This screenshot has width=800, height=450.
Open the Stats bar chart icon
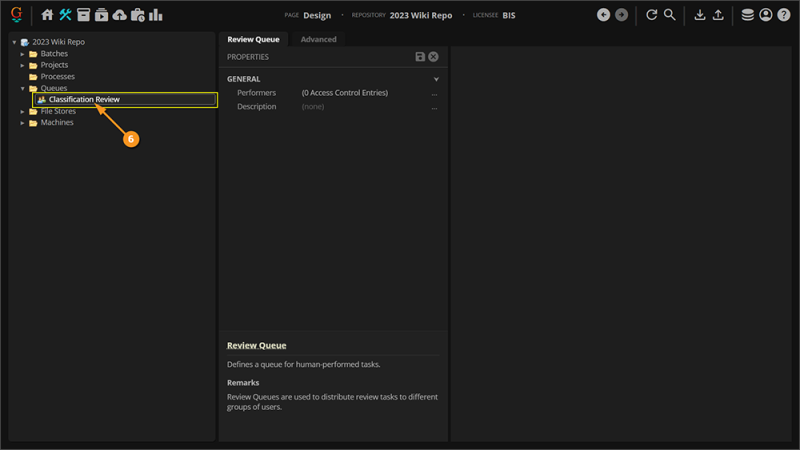point(156,15)
